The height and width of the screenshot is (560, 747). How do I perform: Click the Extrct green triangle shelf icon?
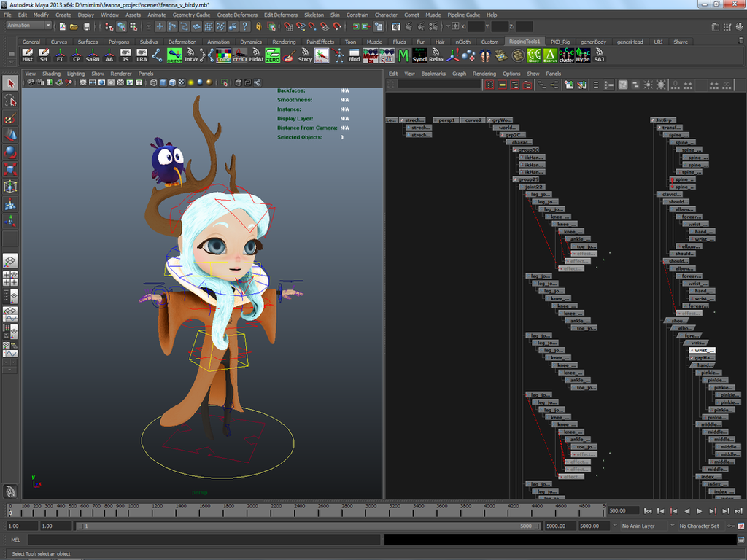(x=550, y=55)
